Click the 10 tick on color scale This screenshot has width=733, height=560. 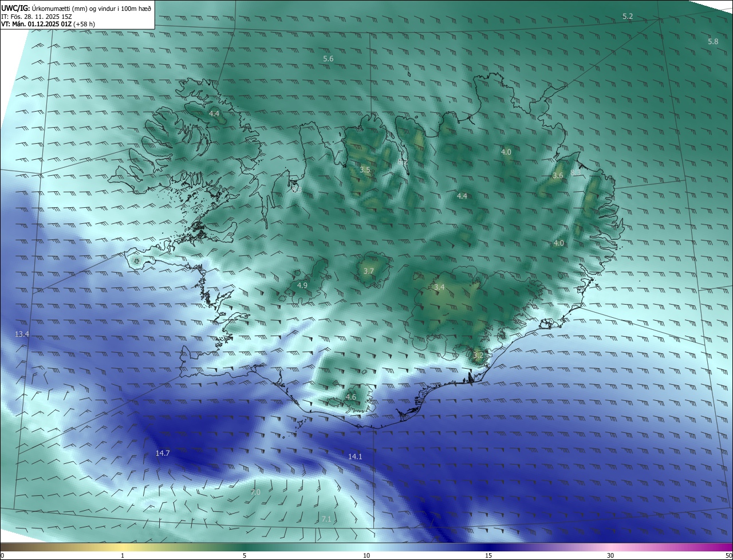pyautogui.click(x=366, y=555)
